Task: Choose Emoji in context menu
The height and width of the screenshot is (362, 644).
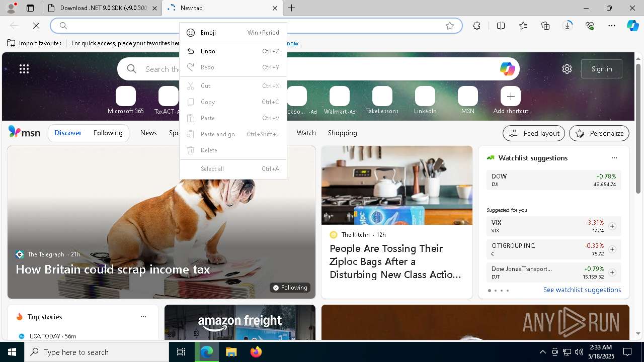Action: pyautogui.click(x=233, y=33)
